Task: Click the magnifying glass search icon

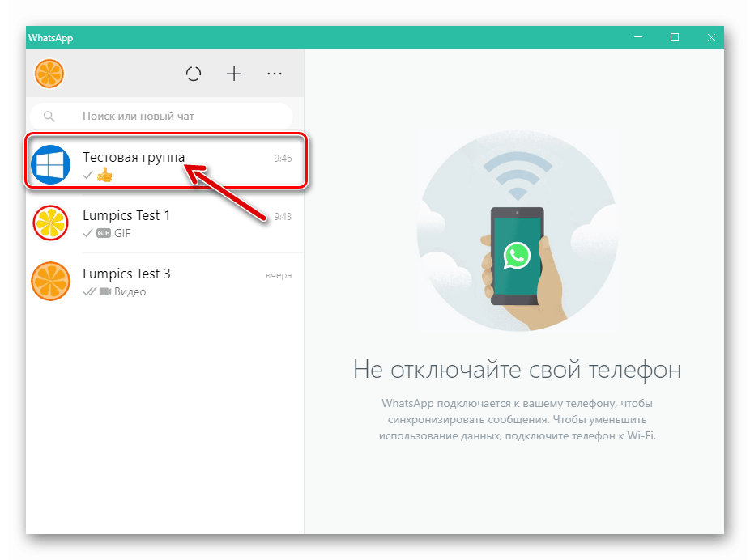Action: coord(49,116)
